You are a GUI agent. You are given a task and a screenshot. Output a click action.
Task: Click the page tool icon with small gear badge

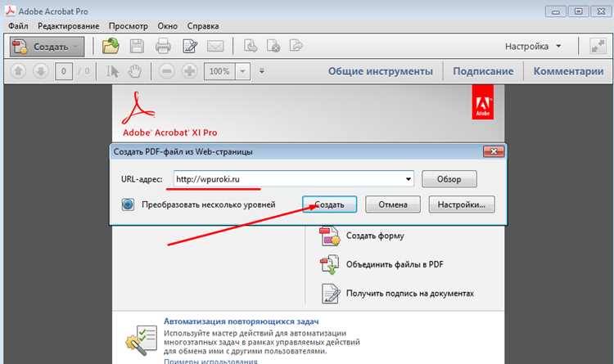[x=273, y=46]
